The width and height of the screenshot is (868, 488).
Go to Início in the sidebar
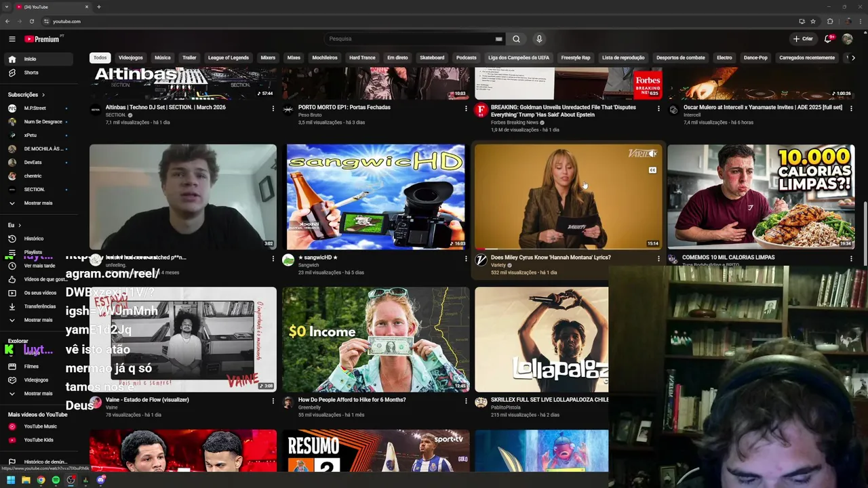click(39, 59)
